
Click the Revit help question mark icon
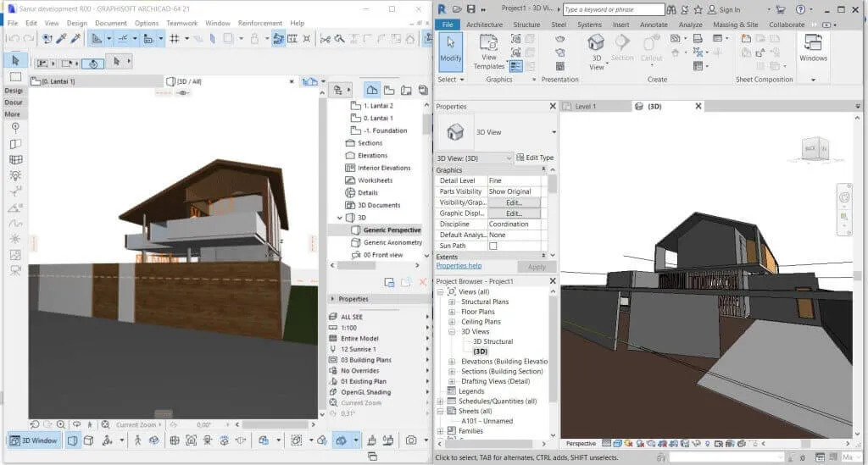click(x=800, y=9)
